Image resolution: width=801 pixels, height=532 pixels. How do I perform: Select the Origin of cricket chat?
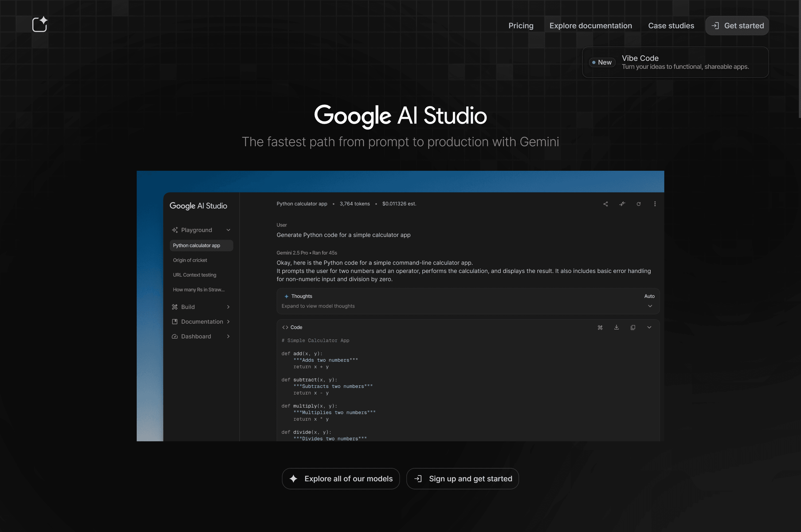pyautogui.click(x=190, y=260)
